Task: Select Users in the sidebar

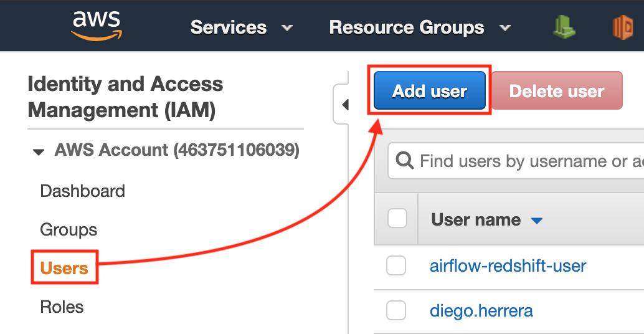Action: pos(64,268)
